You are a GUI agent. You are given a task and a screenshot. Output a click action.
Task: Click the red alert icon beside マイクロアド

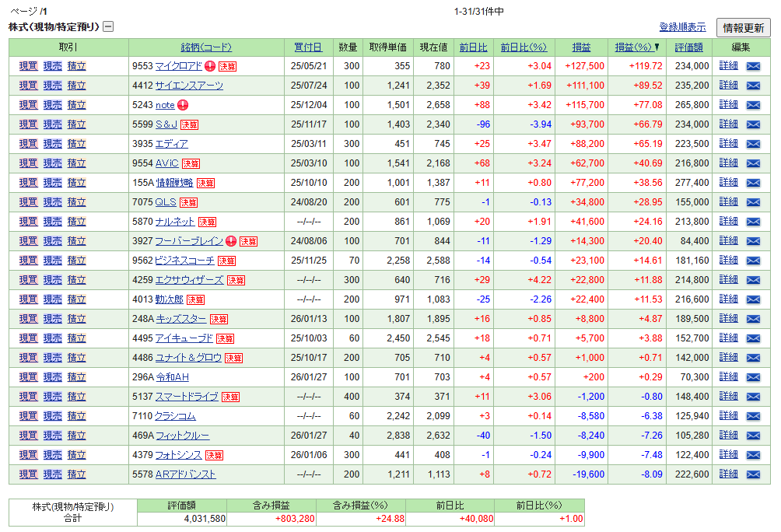tap(209, 66)
